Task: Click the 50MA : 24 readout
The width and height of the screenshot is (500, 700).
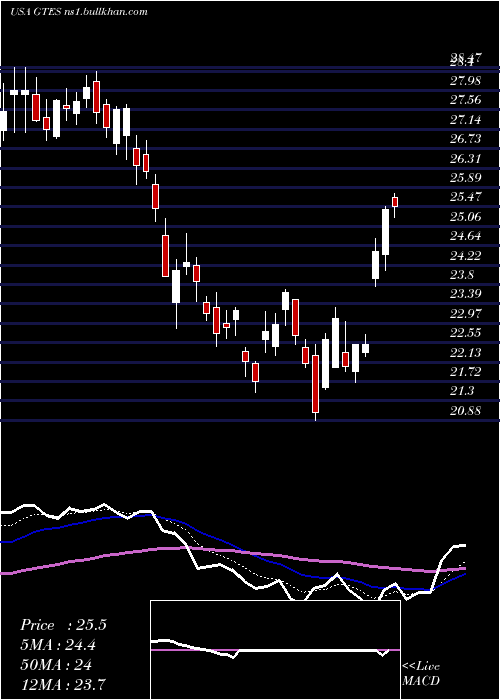Action: point(56,665)
